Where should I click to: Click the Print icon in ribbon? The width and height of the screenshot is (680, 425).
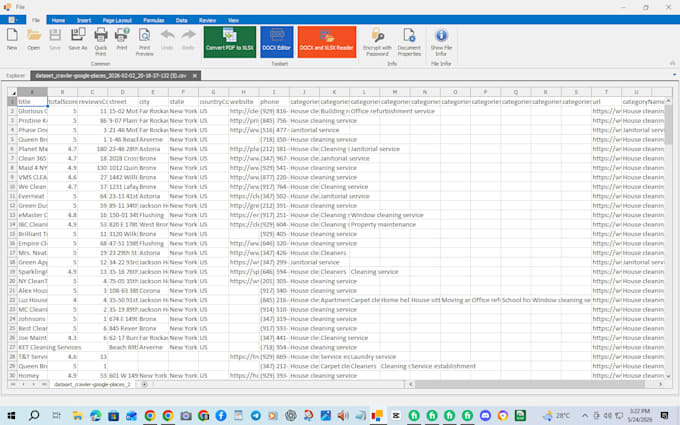[122, 40]
